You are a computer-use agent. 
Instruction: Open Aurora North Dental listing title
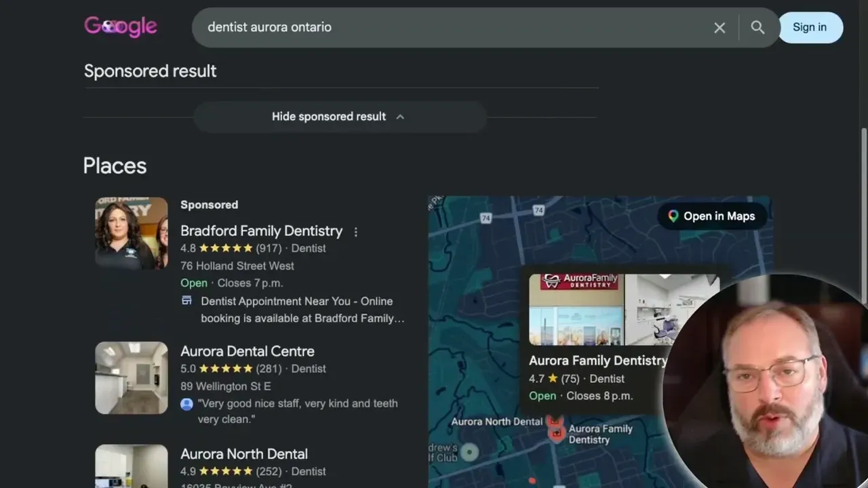244,454
